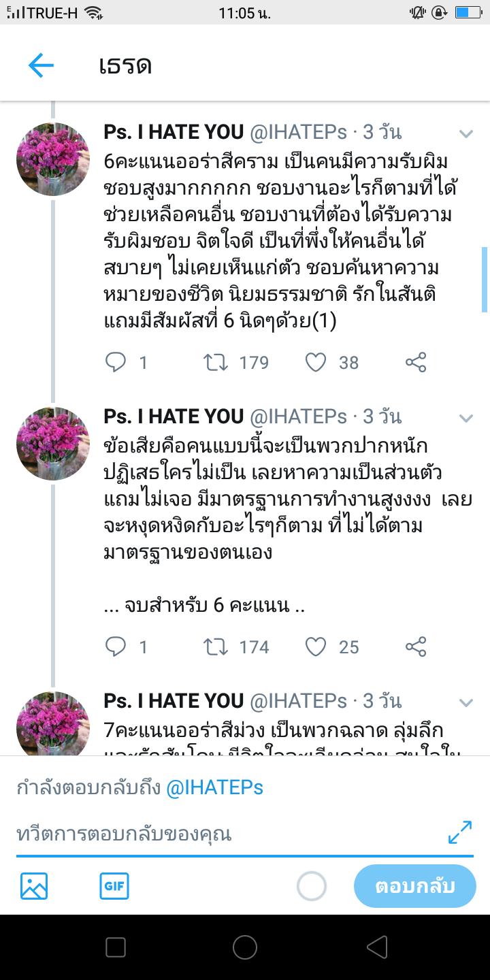The width and height of the screenshot is (490, 980).
Task: Open dropdown menu on the first tweet
Action: (465, 133)
